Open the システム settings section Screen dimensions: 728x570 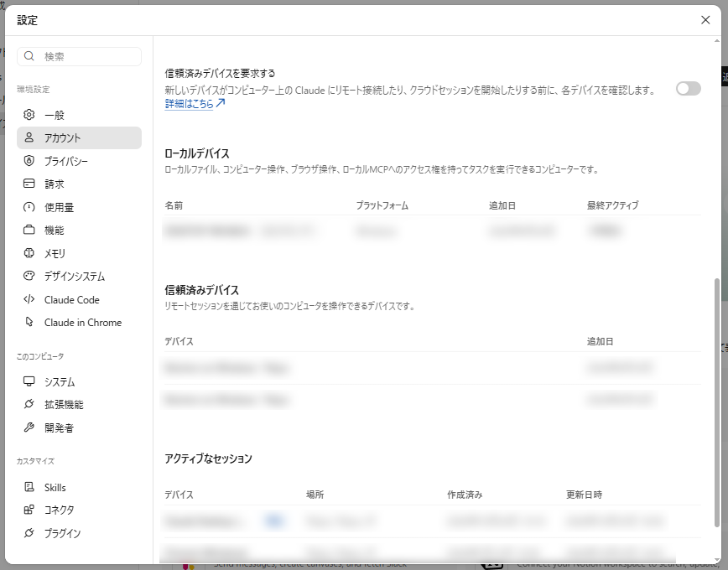[x=79, y=381]
